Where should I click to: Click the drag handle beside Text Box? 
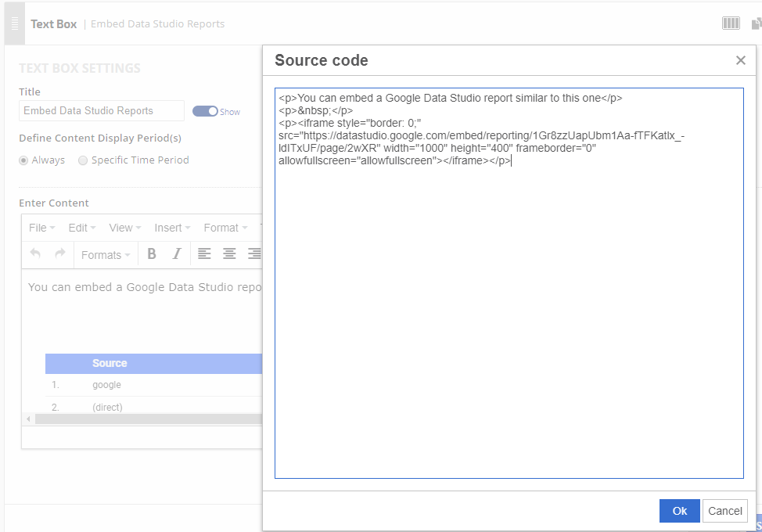click(x=15, y=23)
